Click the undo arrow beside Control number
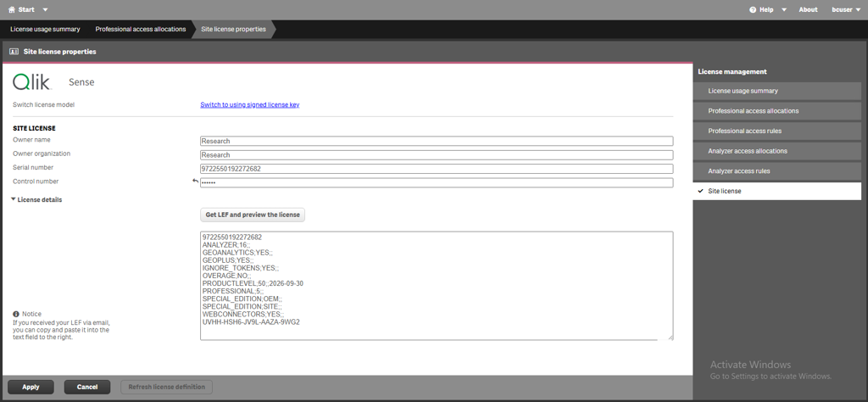Screen dimensions: 868x402 (195, 181)
